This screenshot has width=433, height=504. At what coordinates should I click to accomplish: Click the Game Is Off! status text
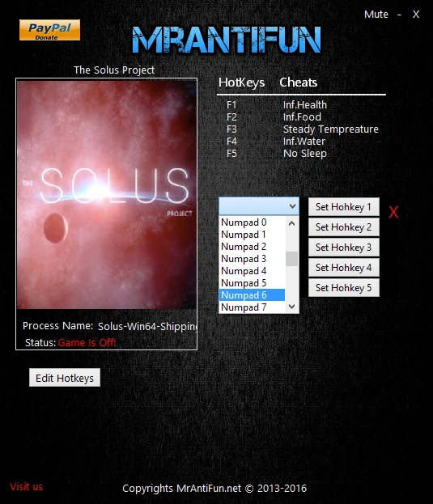87,343
